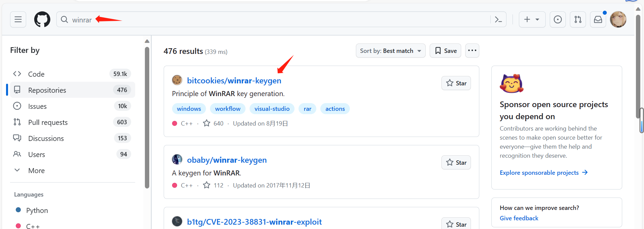
Task: Open the Pull requests header icon
Action: click(578, 19)
